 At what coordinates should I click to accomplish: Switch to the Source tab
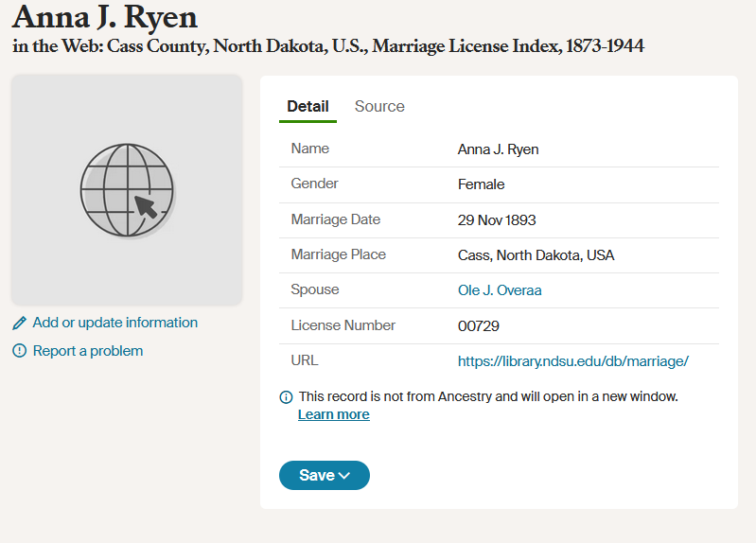click(x=379, y=106)
